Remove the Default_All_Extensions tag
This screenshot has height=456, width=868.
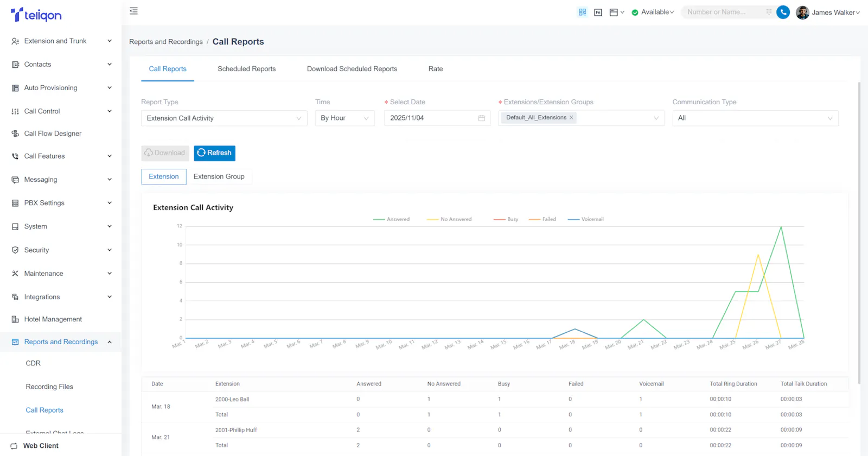point(571,117)
